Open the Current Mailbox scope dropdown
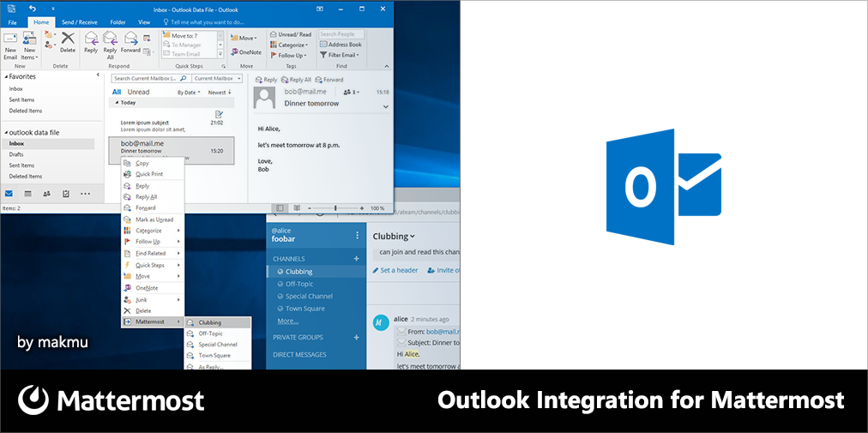 click(218, 79)
